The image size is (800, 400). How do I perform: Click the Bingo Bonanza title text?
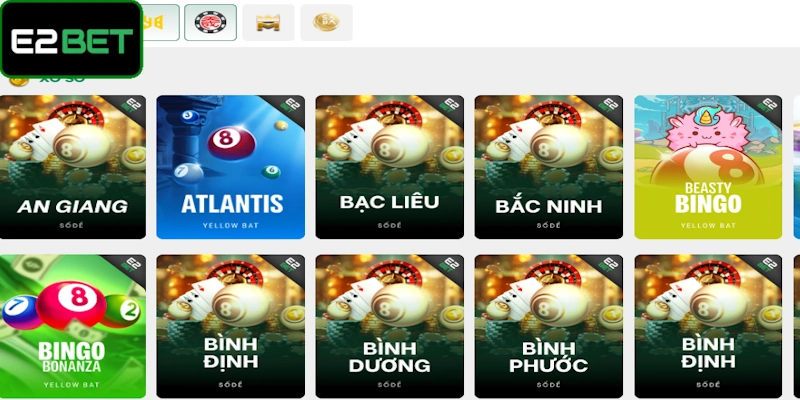point(71,357)
